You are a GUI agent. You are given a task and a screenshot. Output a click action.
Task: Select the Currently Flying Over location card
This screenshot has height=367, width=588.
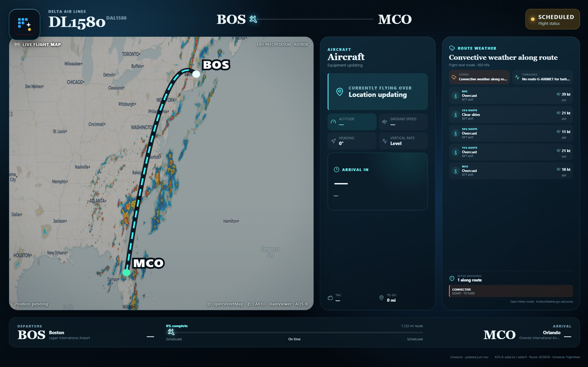(378, 92)
